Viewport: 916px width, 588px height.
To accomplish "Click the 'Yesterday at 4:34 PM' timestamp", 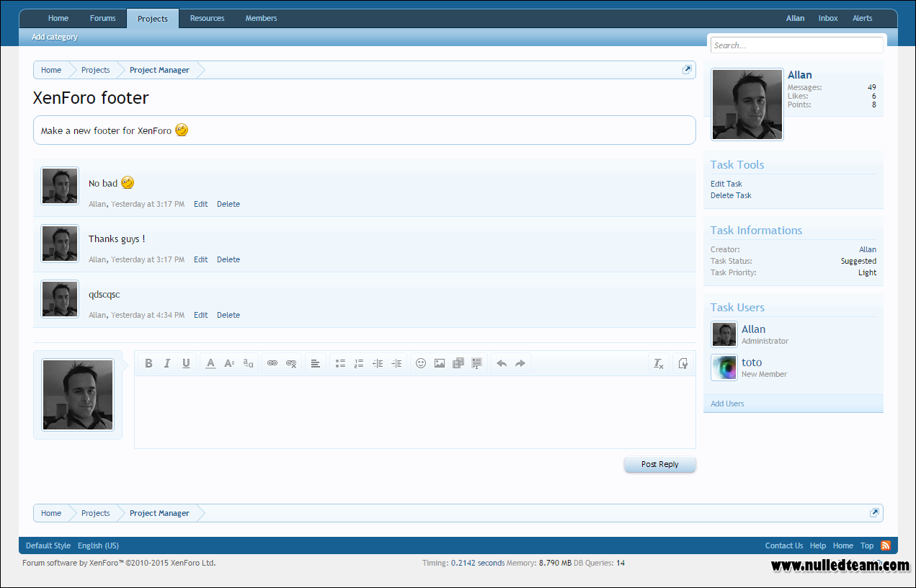I will [x=148, y=315].
